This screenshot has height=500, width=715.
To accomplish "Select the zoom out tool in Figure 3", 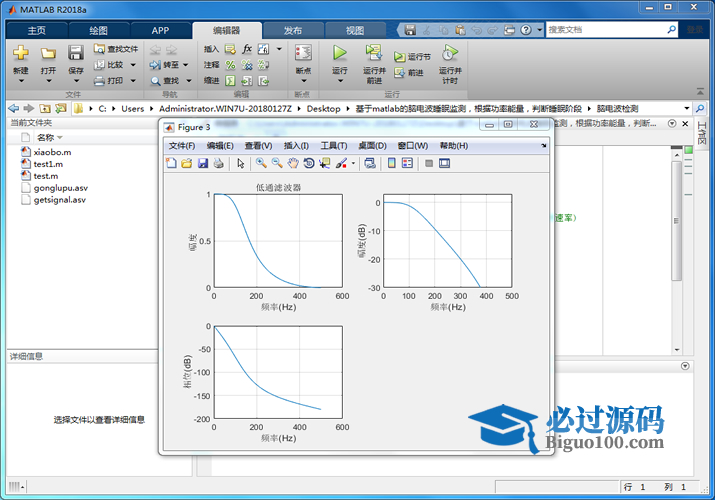I will tap(277, 163).
